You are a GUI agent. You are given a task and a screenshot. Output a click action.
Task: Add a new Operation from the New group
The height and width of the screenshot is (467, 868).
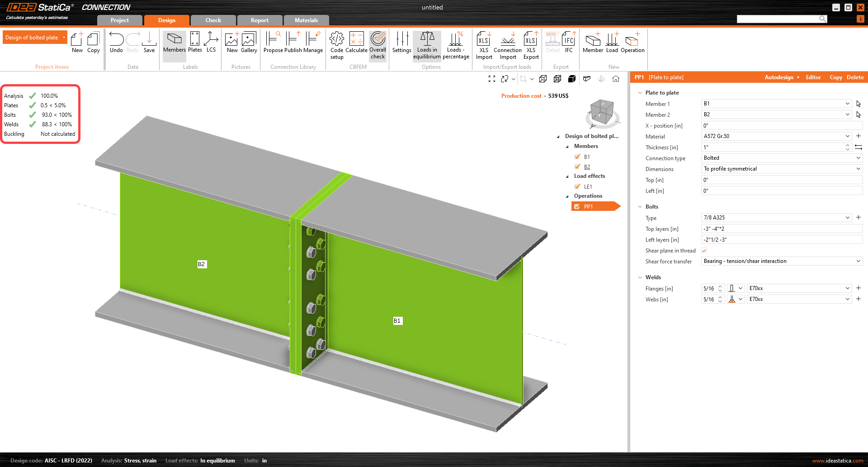tap(632, 43)
